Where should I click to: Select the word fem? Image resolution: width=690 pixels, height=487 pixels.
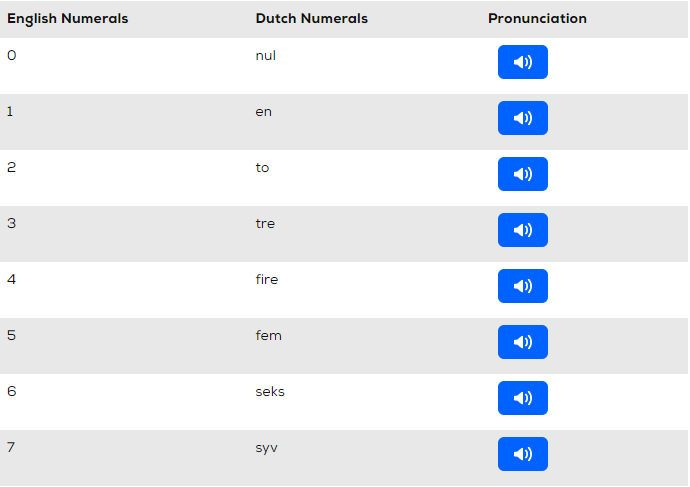point(268,335)
